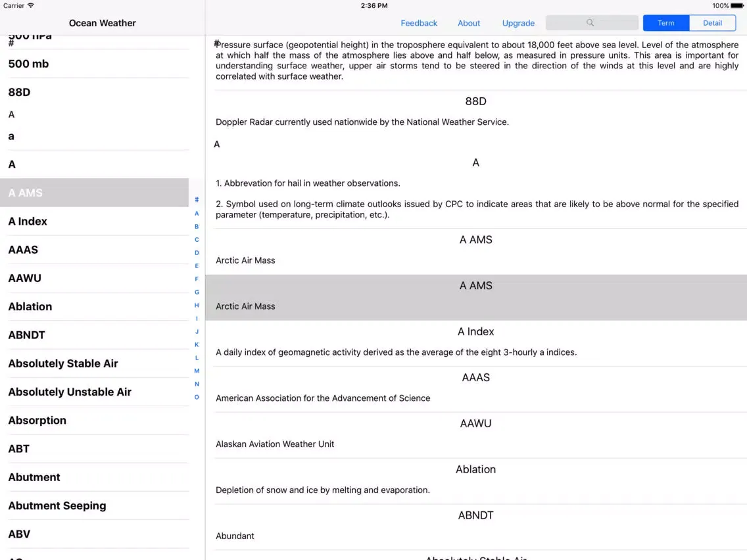Image resolution: width=747 pixels, height=560 pixels.
Task: Switch to the Term segment
Action: pos(665,23)
